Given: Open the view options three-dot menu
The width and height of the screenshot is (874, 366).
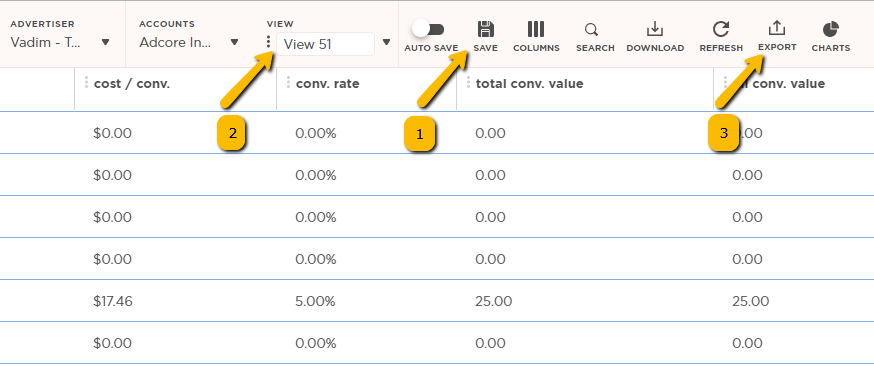Looking at the screenshot, I should pos(269,42).
